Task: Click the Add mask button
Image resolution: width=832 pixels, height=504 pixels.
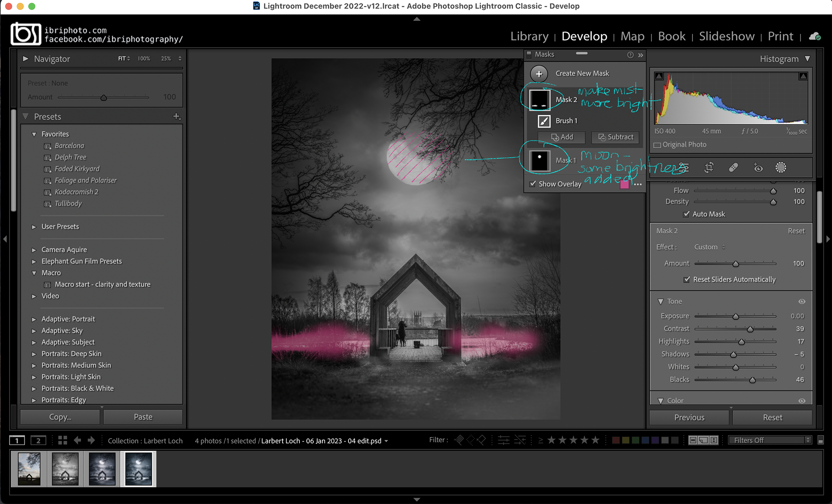Action: [562, 137]
